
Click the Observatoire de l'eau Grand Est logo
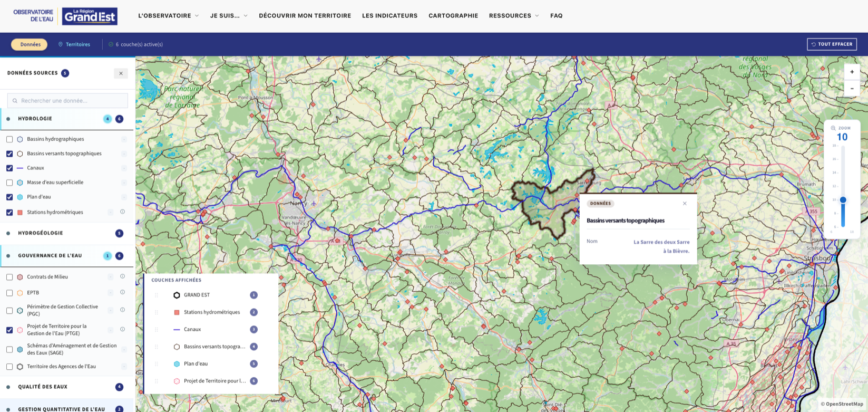tap(65, 16)
